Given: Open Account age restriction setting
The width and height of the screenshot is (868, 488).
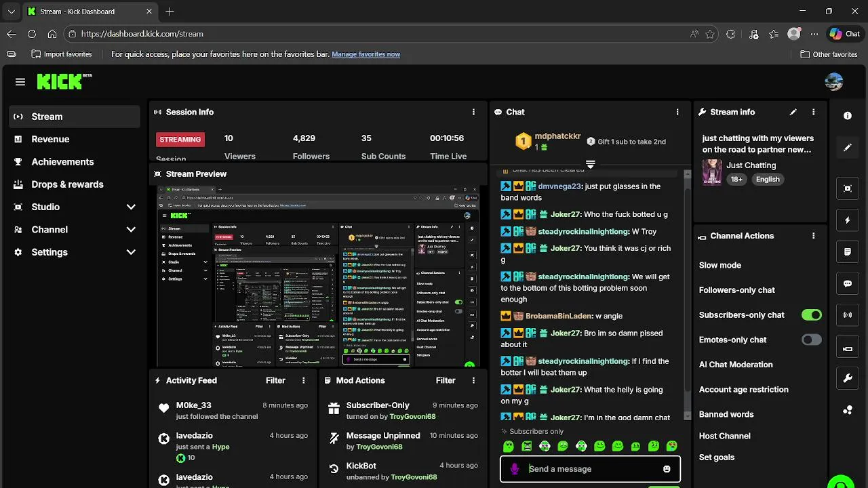Looking at the screenshot, I should 744,390.
